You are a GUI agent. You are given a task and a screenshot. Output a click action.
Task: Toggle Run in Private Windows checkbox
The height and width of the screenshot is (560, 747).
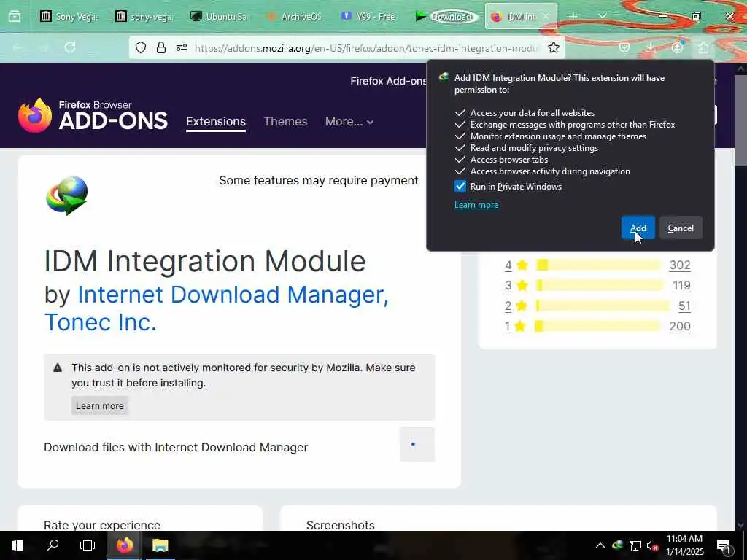pos(460,186)
